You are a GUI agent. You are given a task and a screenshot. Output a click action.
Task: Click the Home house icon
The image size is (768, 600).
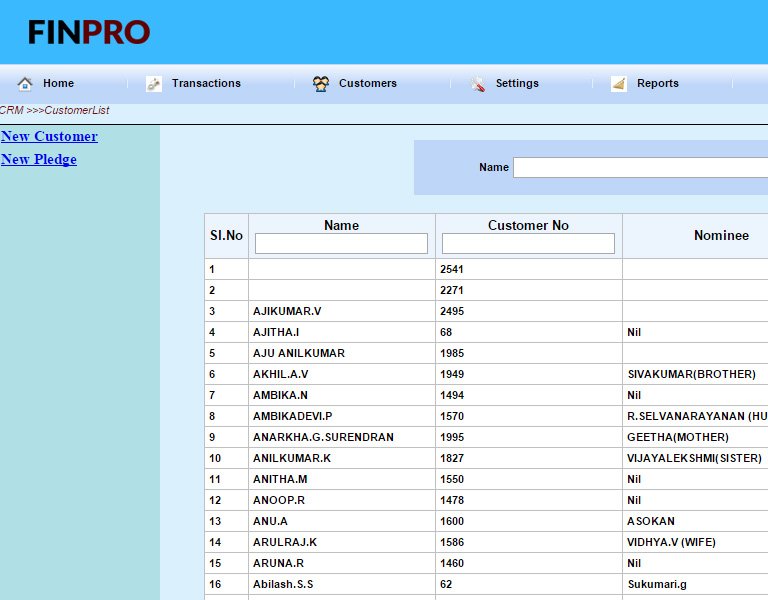coord(25,84)
